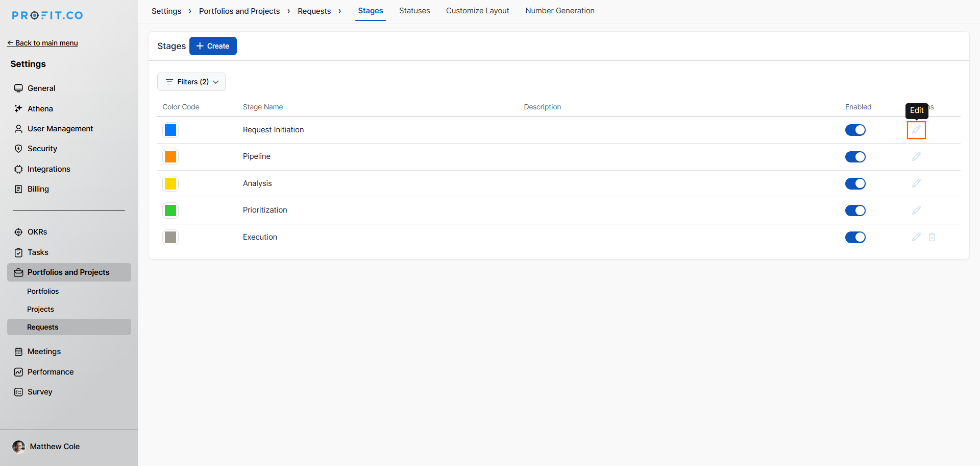Go to Integrations settings

coord(48,169)
